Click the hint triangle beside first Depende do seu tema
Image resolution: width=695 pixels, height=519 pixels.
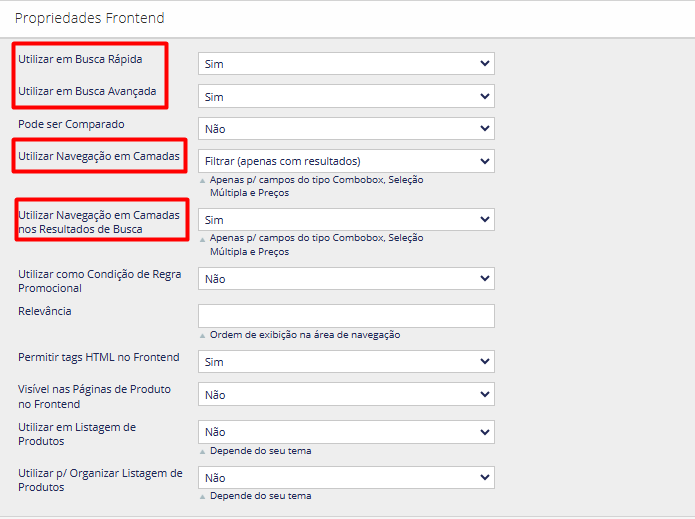[x=203, y=452]
